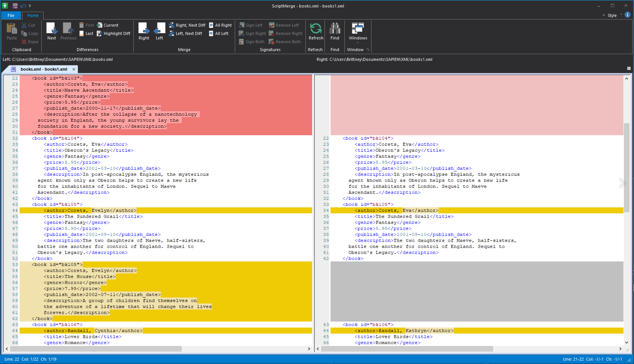Screen dimensions: 634x364
Task: Merge current difference to the Left
Action: coord(159,31)
